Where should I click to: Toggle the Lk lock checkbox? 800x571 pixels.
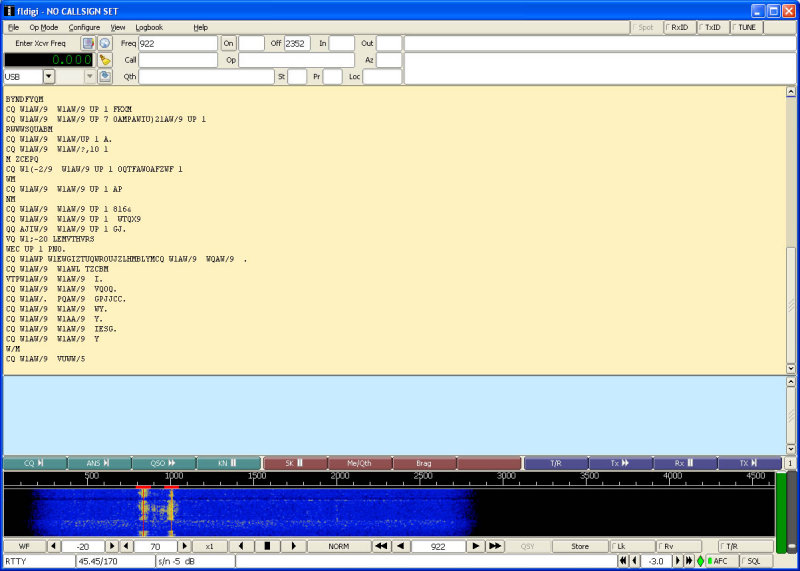(632, 547)
